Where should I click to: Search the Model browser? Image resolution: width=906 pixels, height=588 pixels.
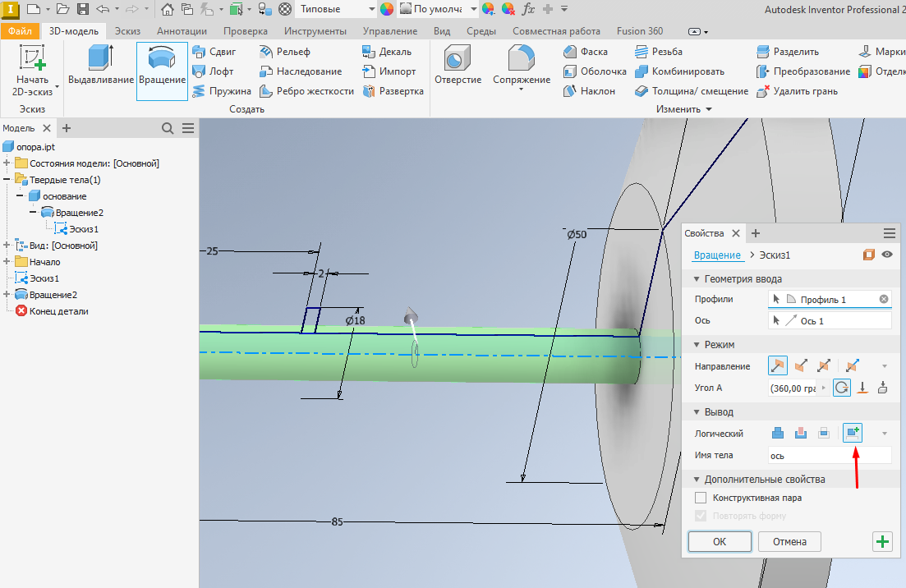click(168, 128)
